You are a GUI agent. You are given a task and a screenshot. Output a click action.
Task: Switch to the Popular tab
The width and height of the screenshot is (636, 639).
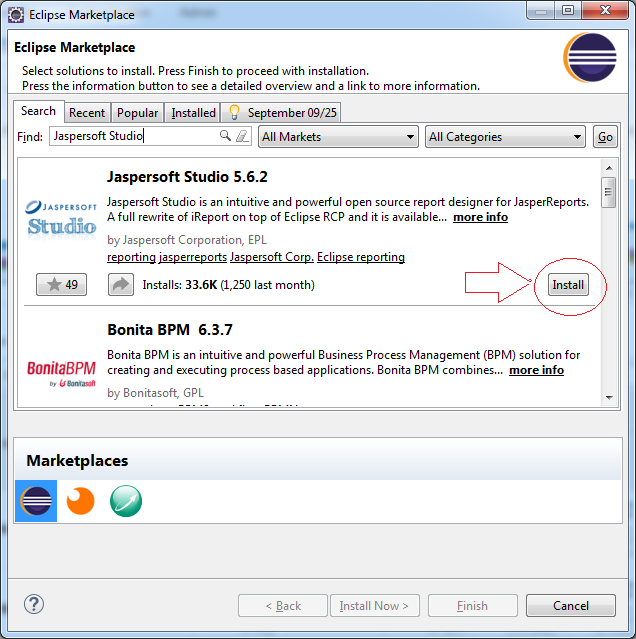(x=137, y=112)
